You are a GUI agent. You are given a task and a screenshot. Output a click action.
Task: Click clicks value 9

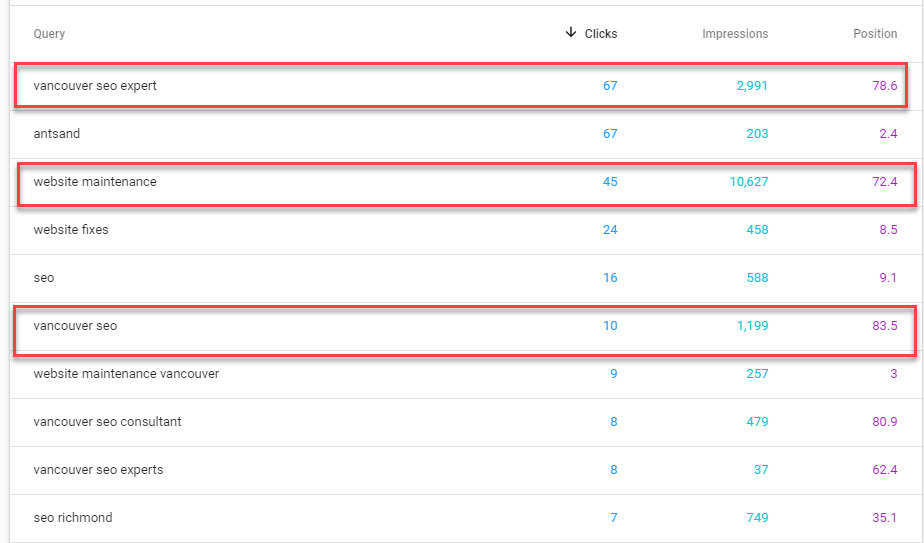point(613,374)
